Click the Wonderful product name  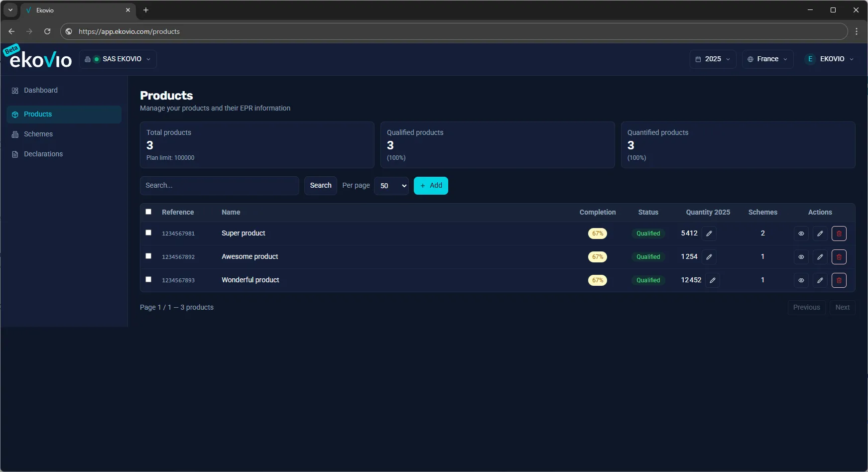point(250,280)
